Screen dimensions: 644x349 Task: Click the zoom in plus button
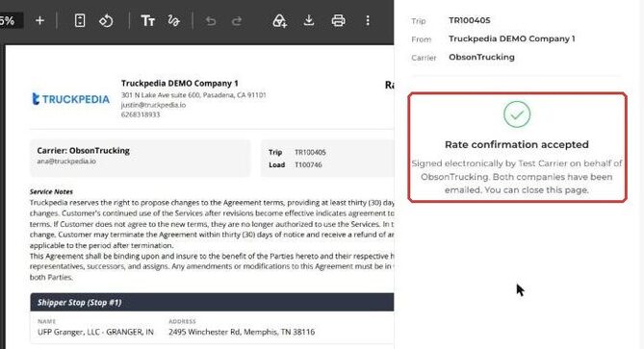click(x=39, y=20)
